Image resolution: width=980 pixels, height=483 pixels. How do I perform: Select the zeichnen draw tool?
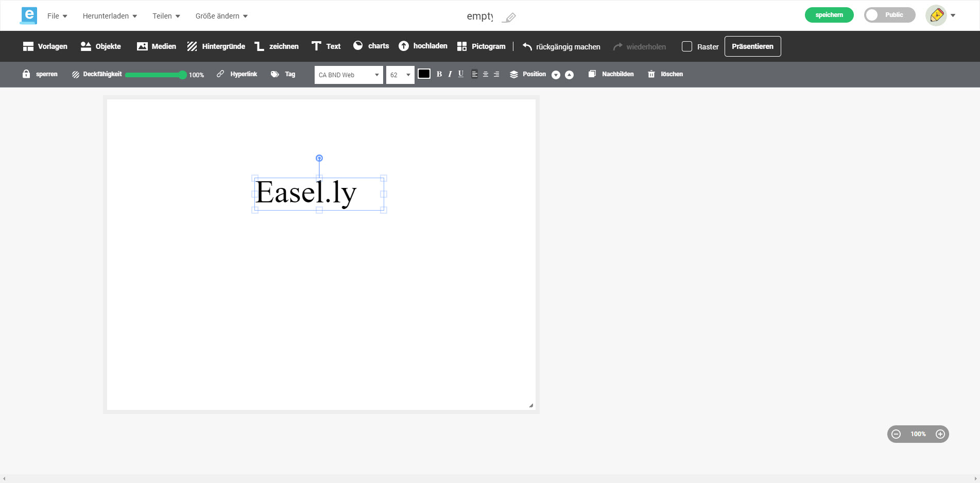(277, 46)
